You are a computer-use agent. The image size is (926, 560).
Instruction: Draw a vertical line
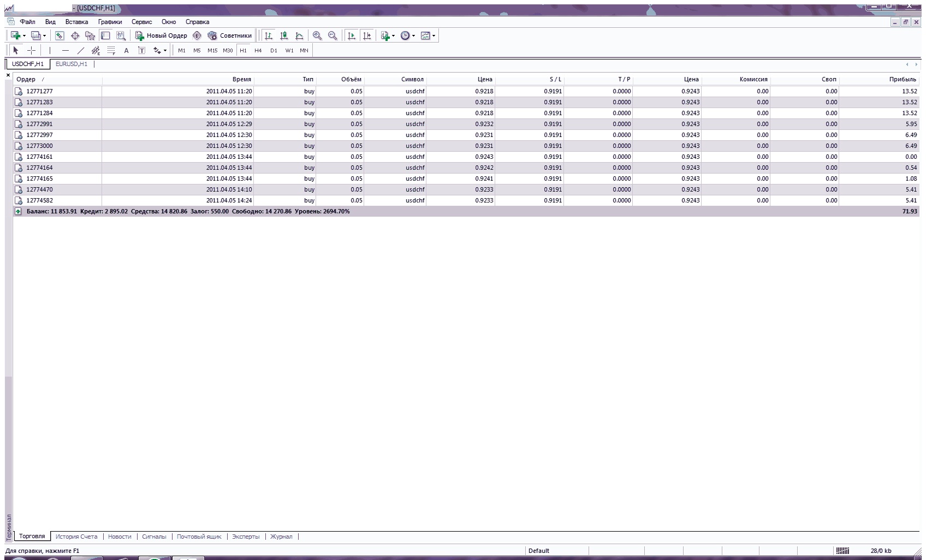pyautogui.click(x=50, y=50)
